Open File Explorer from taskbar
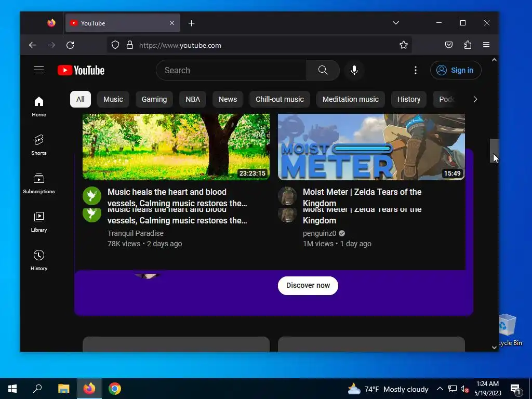 tap(63, 389)
